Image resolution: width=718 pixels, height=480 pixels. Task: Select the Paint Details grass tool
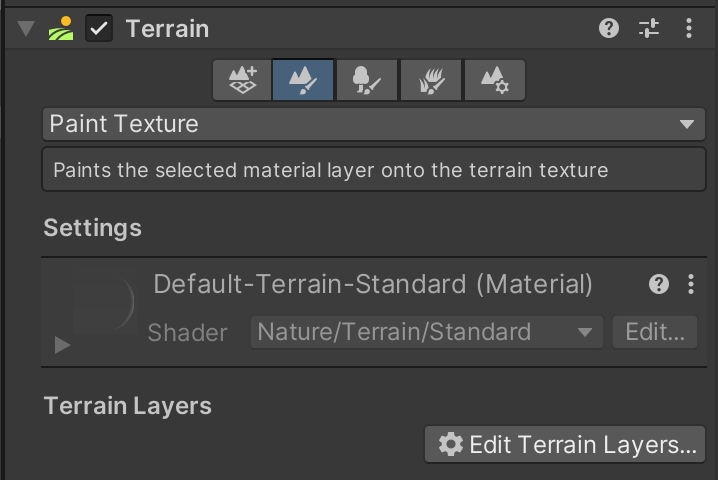click(431, 79)
